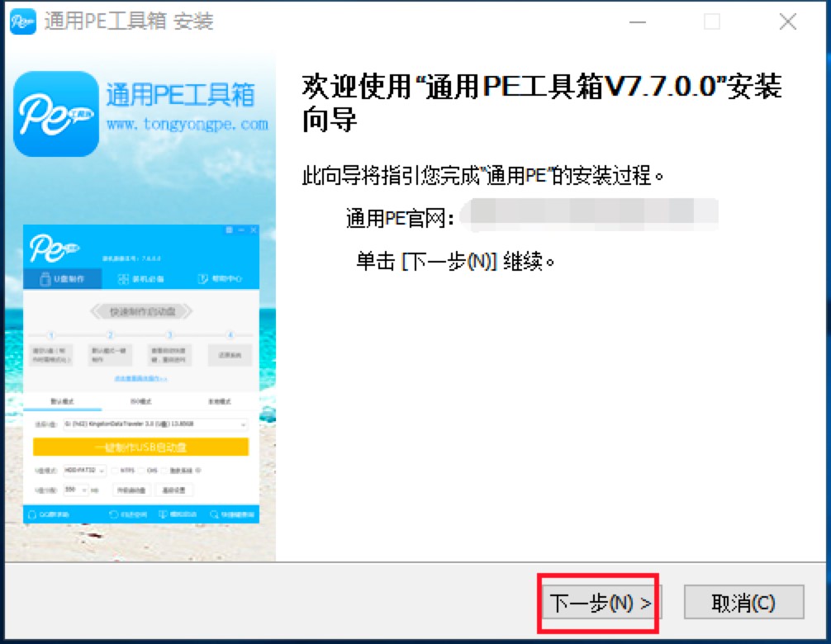Click the 欢迎使用 heading text
The height and width of the screenshot is (644, 831).
542,102
